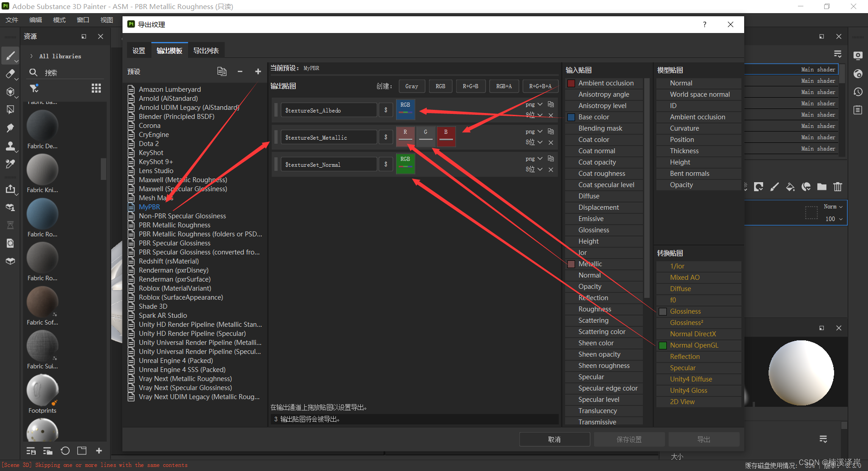Switch to the 输出模板 tab
The image size is (868, 471).
pos(170,51)
